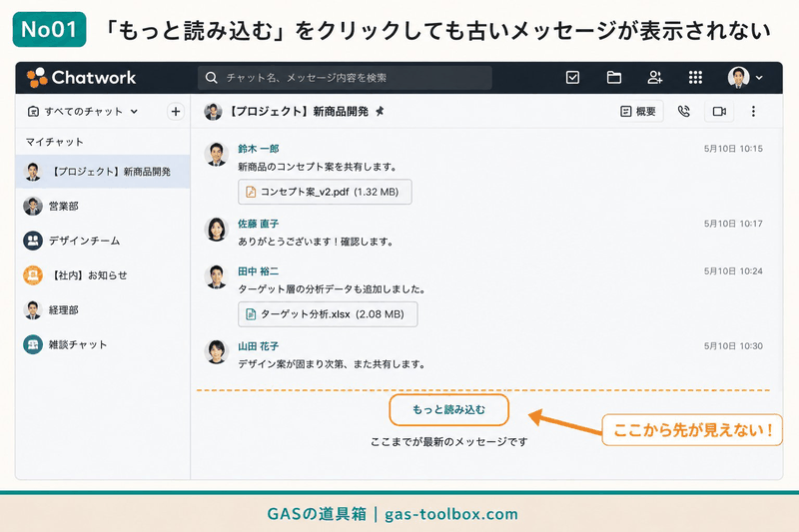Toggle the pin icon beside chat title
Image resolution: width=799 pixels, height=532 pixels.
pyautogui.click(x=380, y=111)
